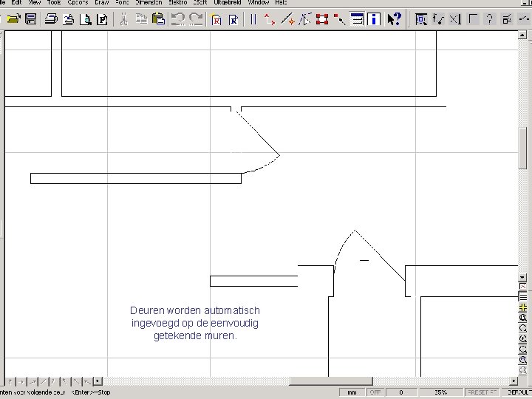Viewport: 532px width, 399px height.
Task: Toggle the yellow crosshair grid icon
Action: tap(522, 308)
